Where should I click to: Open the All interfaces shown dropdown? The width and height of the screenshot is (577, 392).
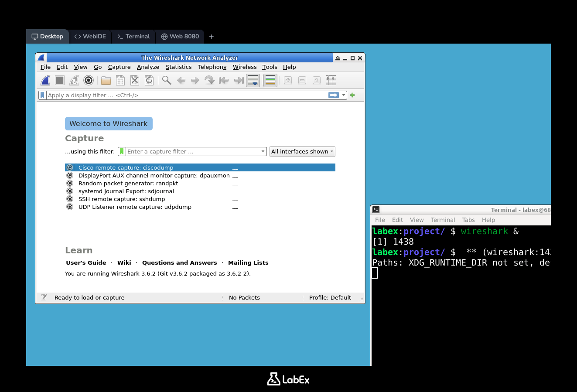(302, 151)
